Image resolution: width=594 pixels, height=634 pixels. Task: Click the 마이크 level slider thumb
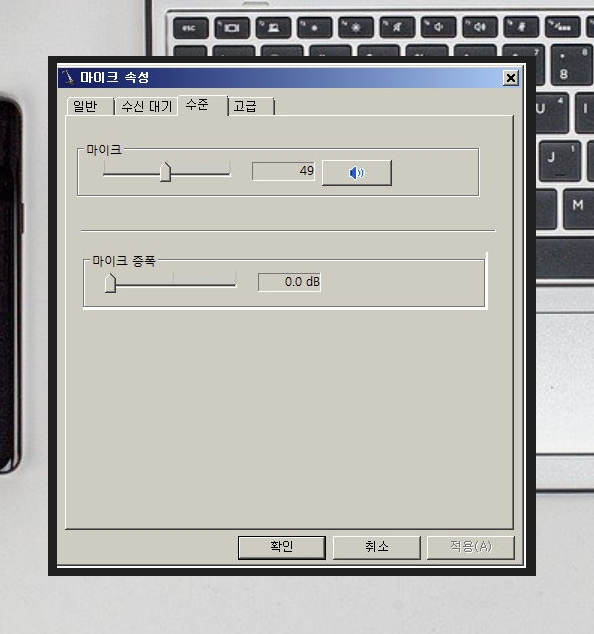[165, 172]
